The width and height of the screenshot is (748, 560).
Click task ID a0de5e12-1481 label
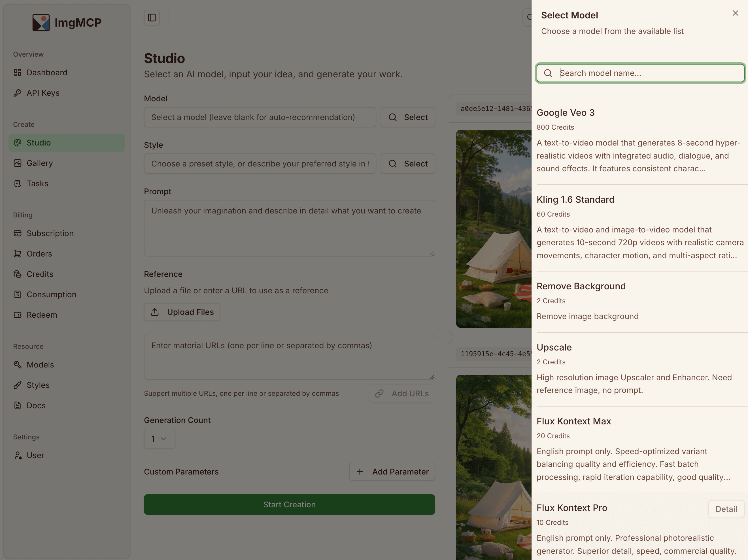[495, 109]
